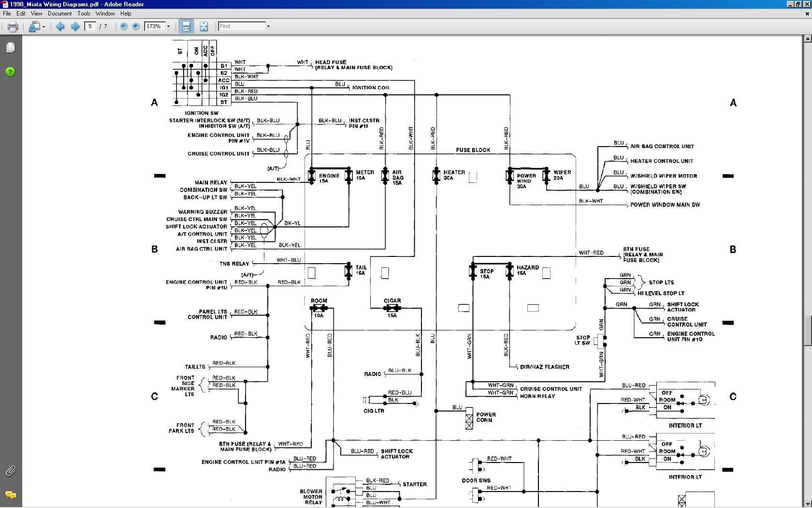Click the Fit Page icon
Screen dimensions: 812x508
click(203, 27)
